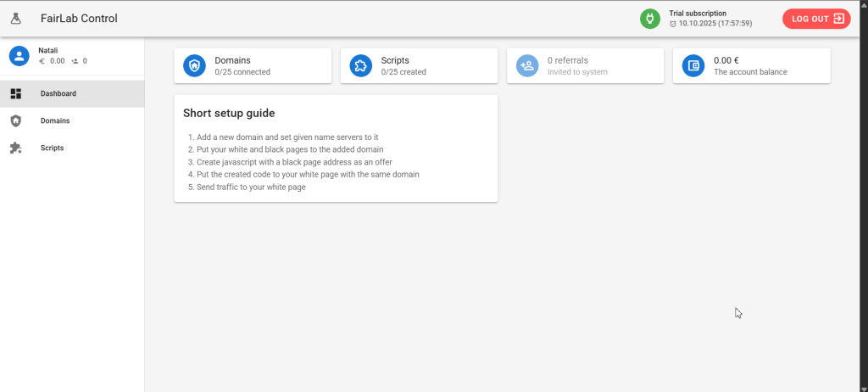868x392 pixels.
Task: Click the wallet icon on balance card
Action: [x=693, y=65]
